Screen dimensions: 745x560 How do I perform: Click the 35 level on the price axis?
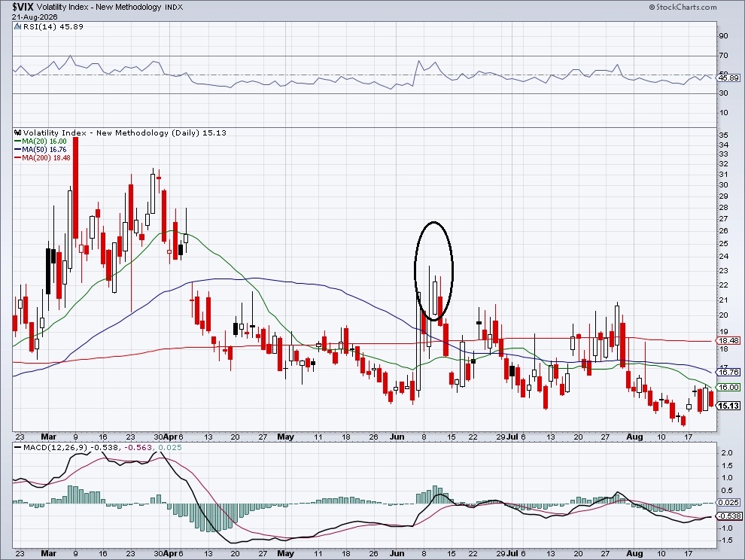[x=723, y=135]
